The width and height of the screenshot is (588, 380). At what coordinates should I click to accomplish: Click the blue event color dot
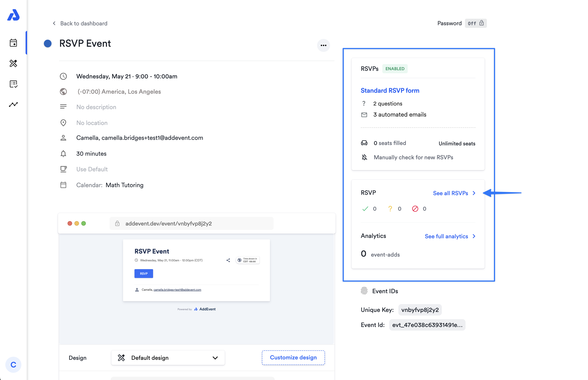coord(48,43)
